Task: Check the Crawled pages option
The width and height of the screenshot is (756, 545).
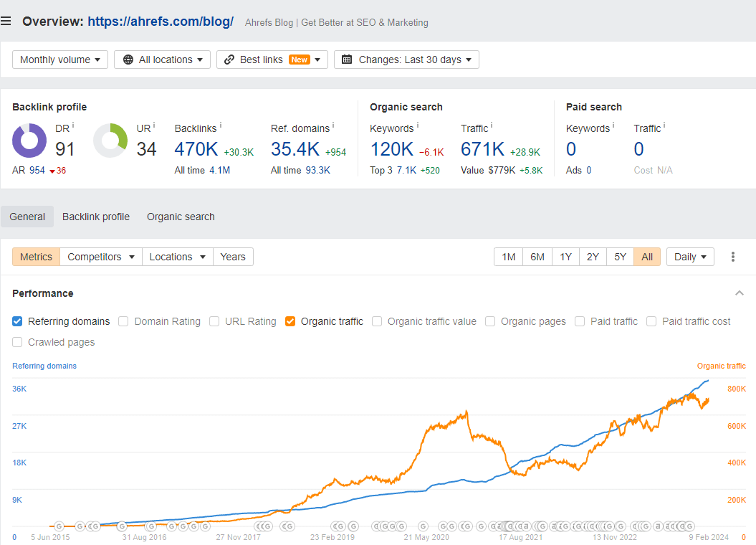Action: (16, 342)
